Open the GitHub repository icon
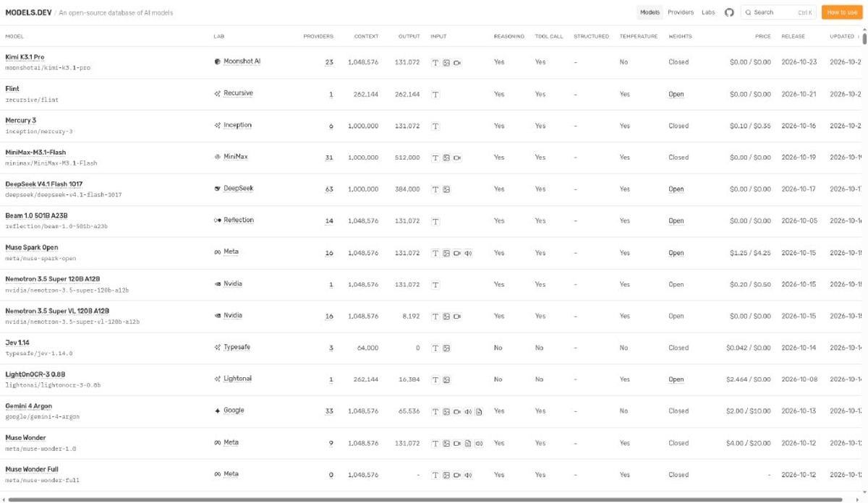 pyautogui.click(x=729, y=12)
